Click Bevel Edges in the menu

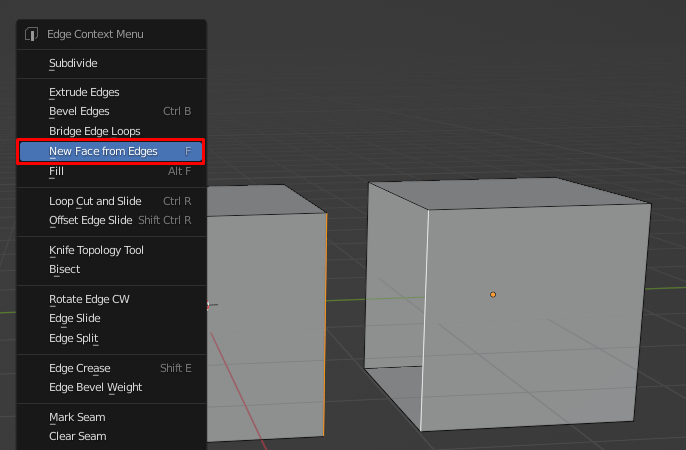point(79,111)
